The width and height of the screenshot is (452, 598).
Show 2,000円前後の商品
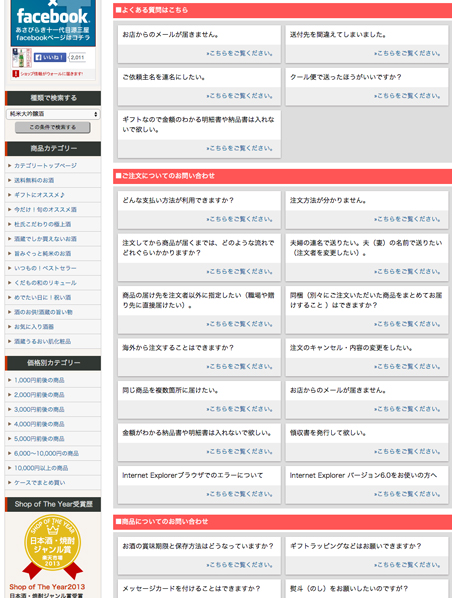click(39, 395)
